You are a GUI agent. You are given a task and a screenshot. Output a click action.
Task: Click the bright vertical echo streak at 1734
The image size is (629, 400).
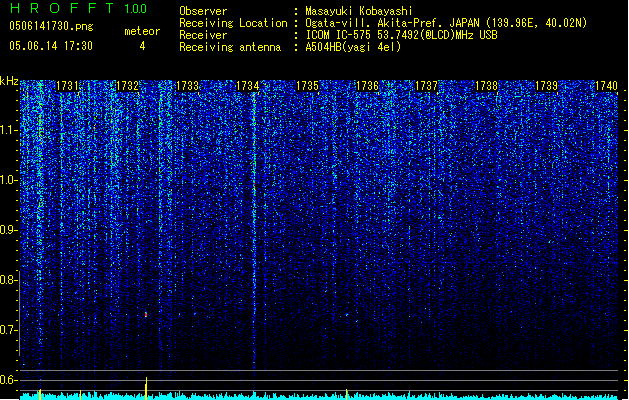click(x=254, y=229)
